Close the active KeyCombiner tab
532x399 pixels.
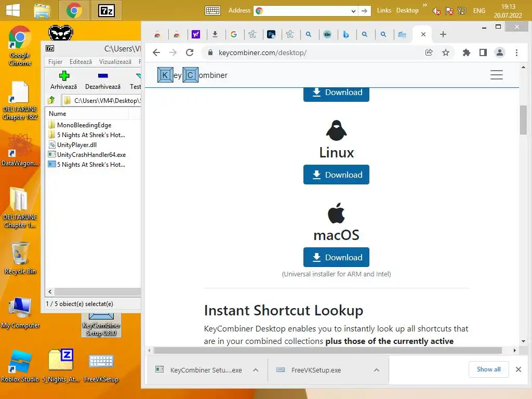click(x=423, y=34)
